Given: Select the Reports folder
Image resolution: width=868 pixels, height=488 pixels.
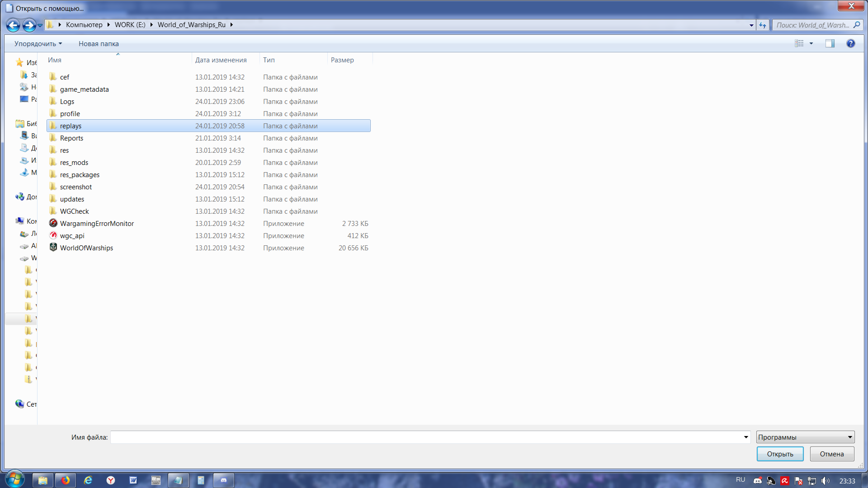Looking at the screenshot, I should [x=209, y=138].
